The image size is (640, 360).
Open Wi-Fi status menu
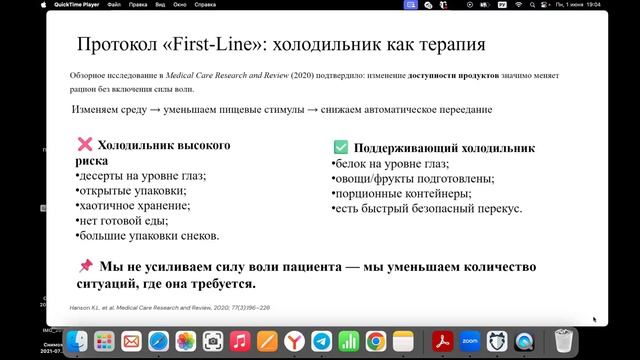[518, 5]
